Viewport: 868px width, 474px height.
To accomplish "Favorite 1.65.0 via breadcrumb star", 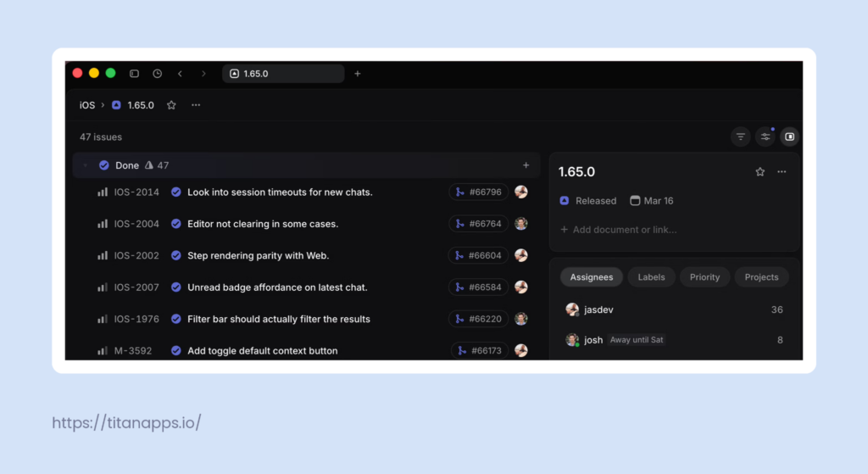I will [171, 105].
